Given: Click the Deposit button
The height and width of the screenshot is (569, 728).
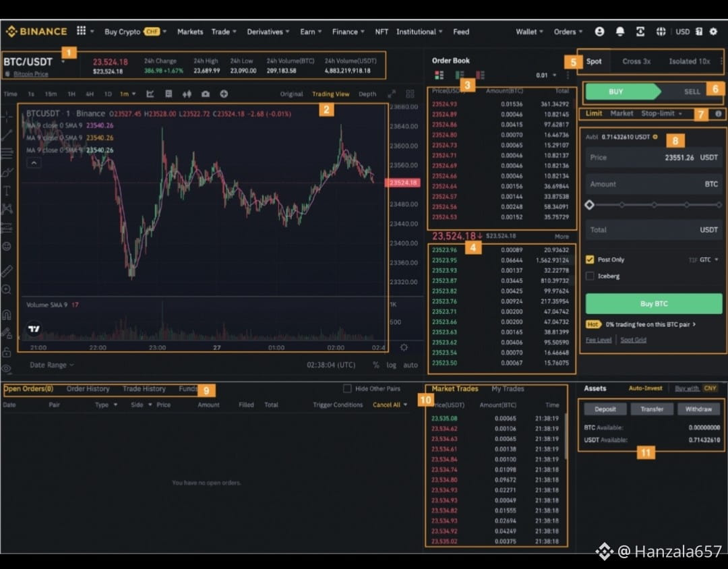Looking at the screenshot, I should pos(605,409).
